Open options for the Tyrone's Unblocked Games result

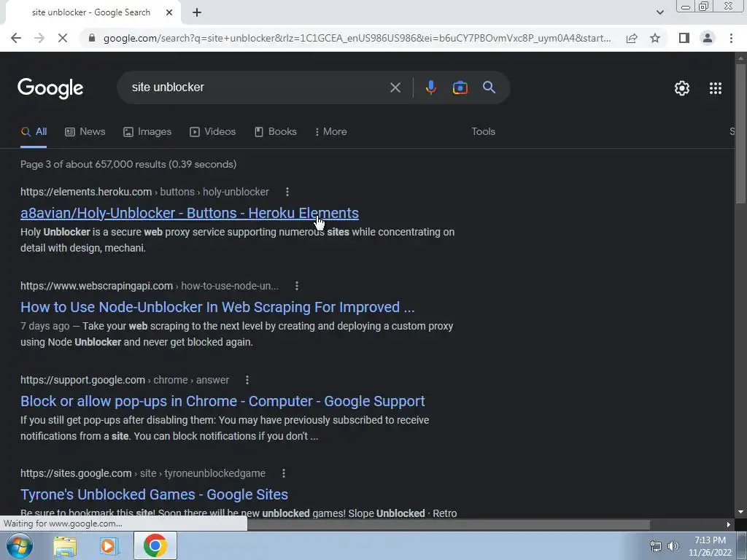coord(284,473)
